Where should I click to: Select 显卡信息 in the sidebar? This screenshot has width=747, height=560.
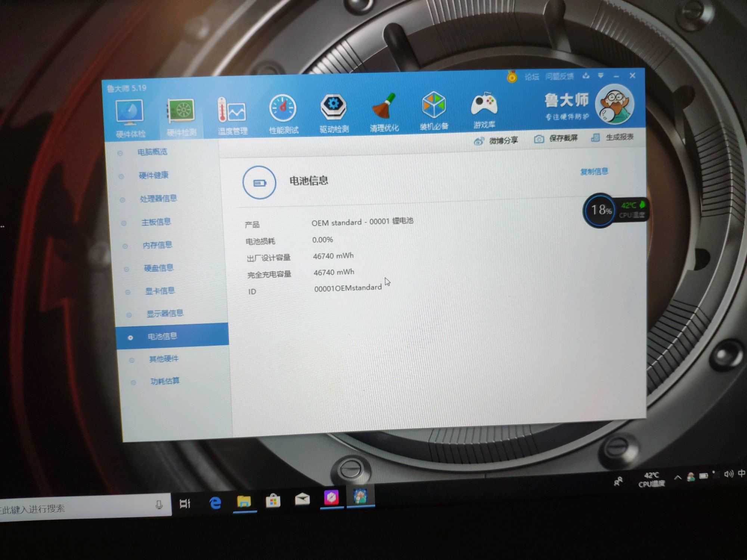click(160, 291)
